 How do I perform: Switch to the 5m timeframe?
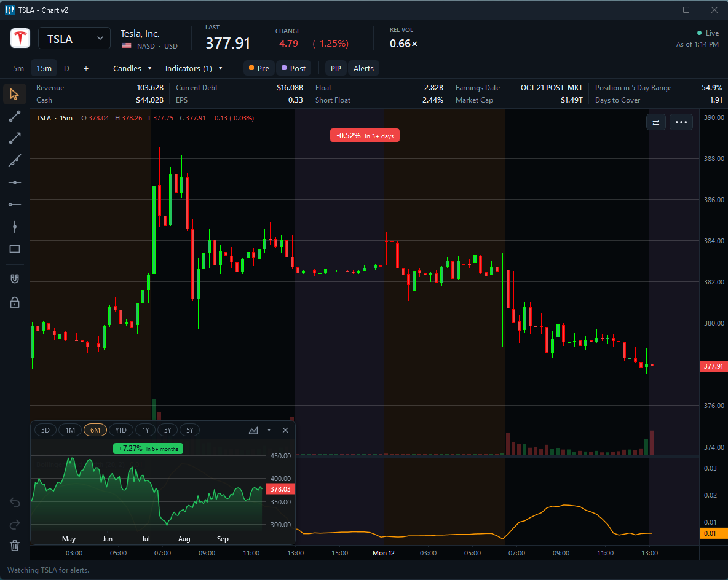click(x=18, y=68)
